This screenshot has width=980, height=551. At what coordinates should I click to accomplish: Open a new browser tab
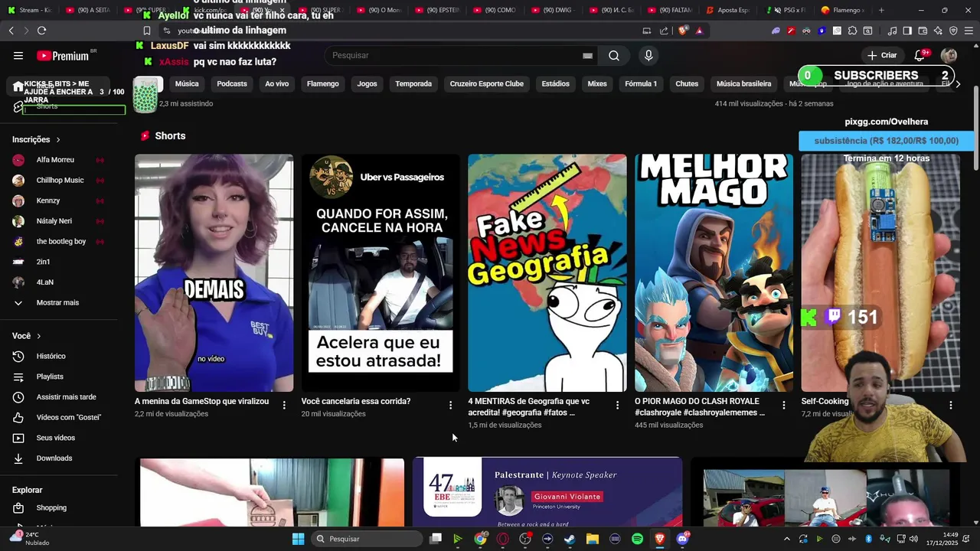pyautogui.click(x=881, y=10)
